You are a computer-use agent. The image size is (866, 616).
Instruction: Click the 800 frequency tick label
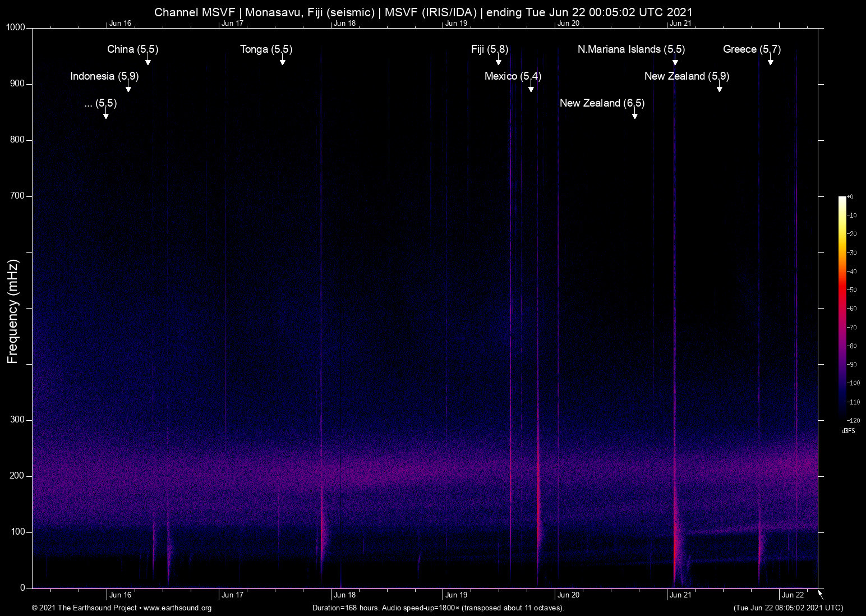(18, 140)
